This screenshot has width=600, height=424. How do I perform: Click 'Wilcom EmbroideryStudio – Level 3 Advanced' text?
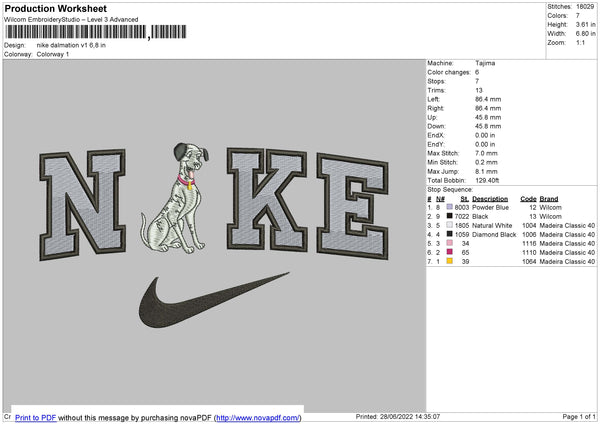(71, 20)
